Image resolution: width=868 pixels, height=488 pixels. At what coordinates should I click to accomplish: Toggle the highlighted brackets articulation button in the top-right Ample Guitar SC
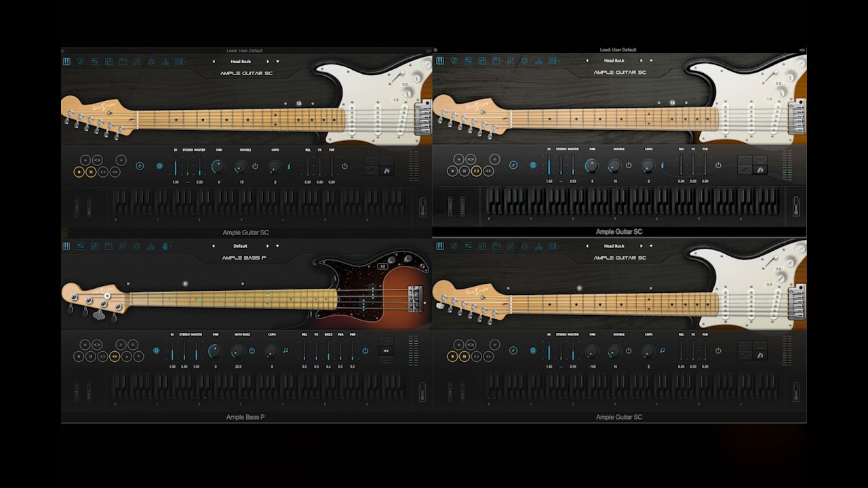(476, 171)
